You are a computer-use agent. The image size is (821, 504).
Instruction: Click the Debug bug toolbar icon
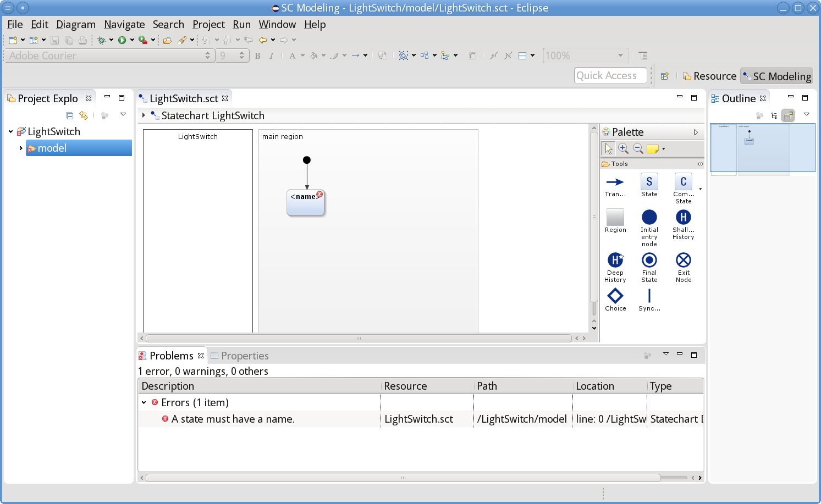point(101,40)
